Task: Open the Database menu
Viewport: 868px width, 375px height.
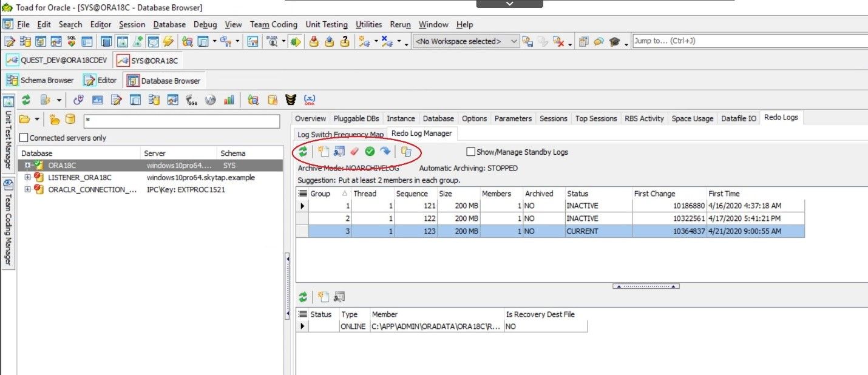Action: click(x=169, y=24)
